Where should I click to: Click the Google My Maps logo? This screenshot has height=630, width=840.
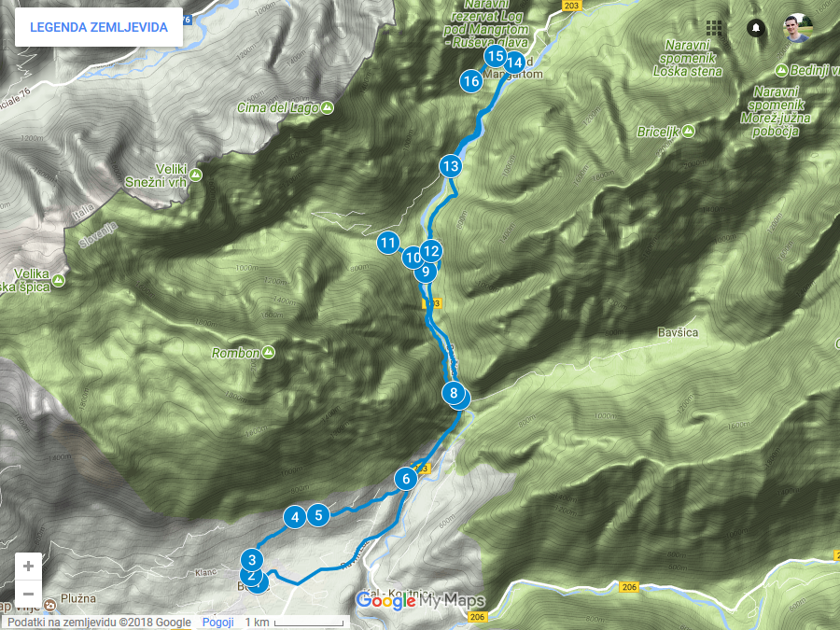click(x=421, y=601)
